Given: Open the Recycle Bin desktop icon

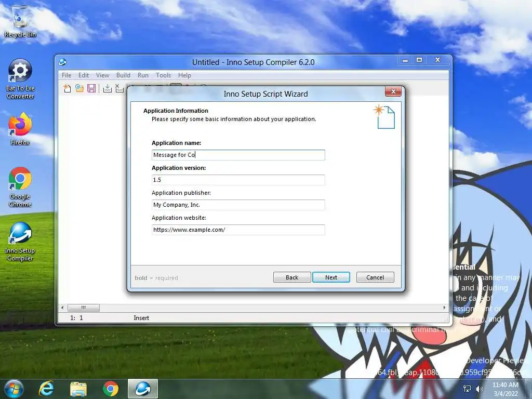Looking at the screenshot, I should [20, 21].
